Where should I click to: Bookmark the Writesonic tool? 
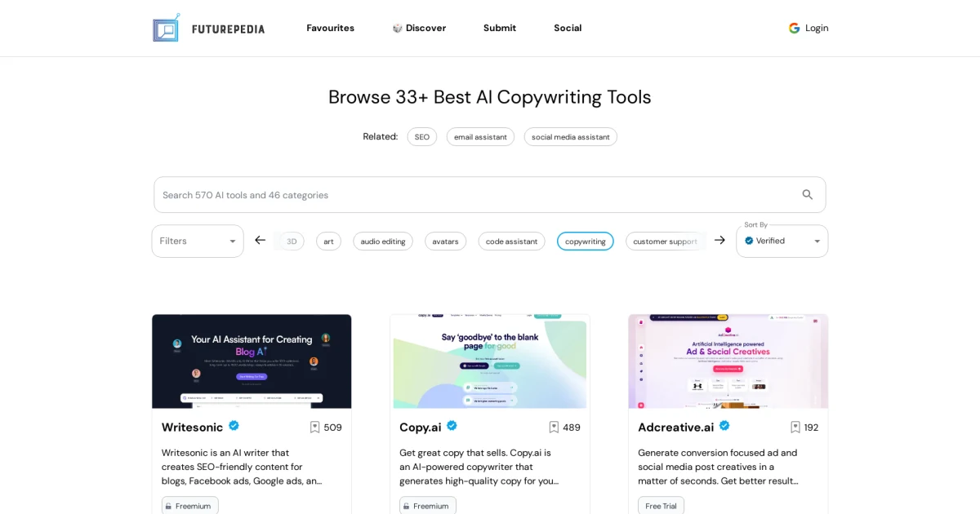[x=314, y=427]
